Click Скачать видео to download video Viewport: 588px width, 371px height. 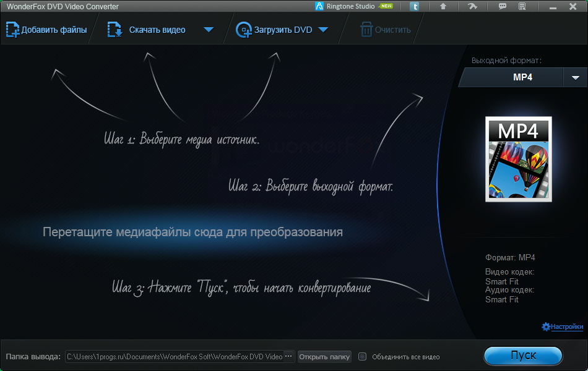(x=147, y=30)
